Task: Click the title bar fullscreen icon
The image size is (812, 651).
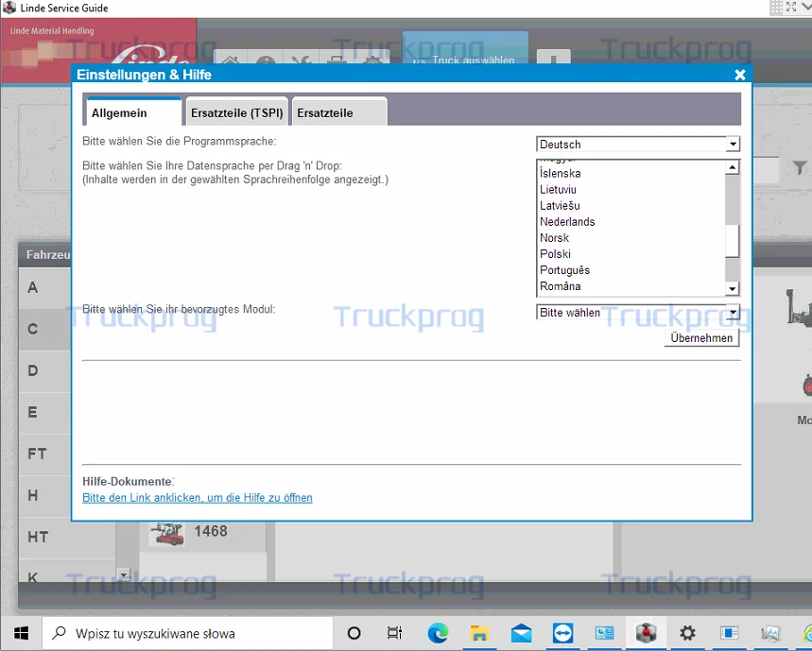Action: 791,7
